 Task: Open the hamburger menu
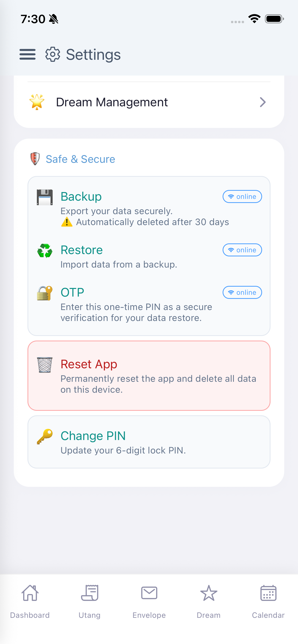(27, 54)
